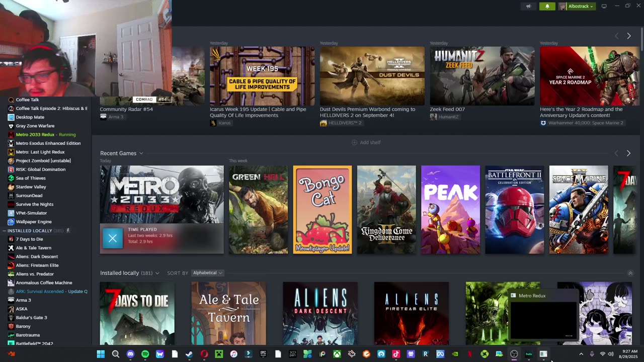Select Coffee Talk in library list

coord(27,100)
